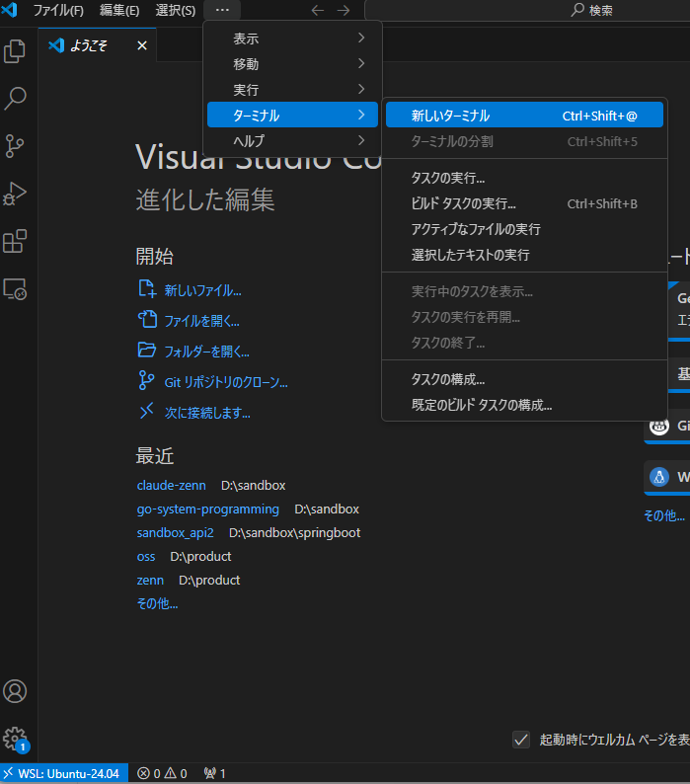Screen dimensions: 690x784
Task: Click the ファイルを開く... link
Action: pos(202,321)
